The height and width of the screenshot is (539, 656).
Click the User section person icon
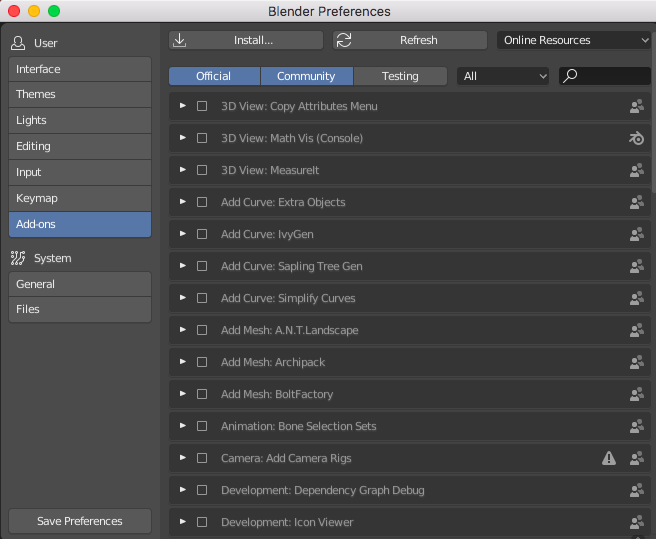18,43
